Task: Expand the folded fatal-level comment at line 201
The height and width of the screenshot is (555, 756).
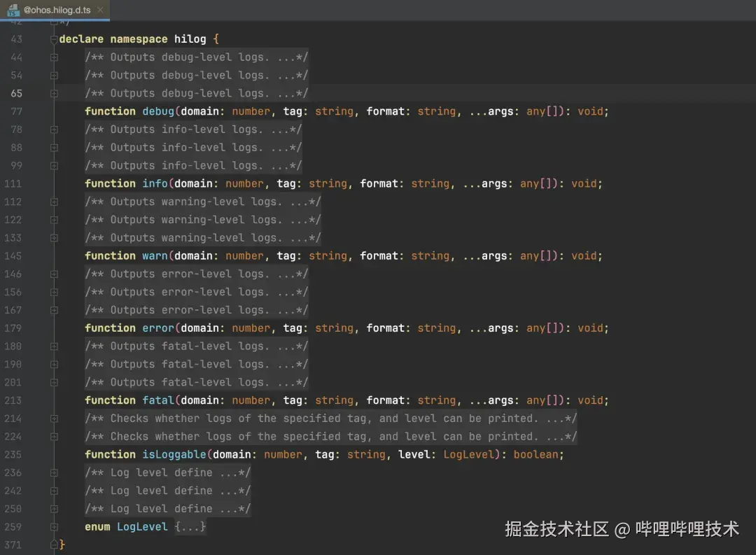Action: pos(54,382)
